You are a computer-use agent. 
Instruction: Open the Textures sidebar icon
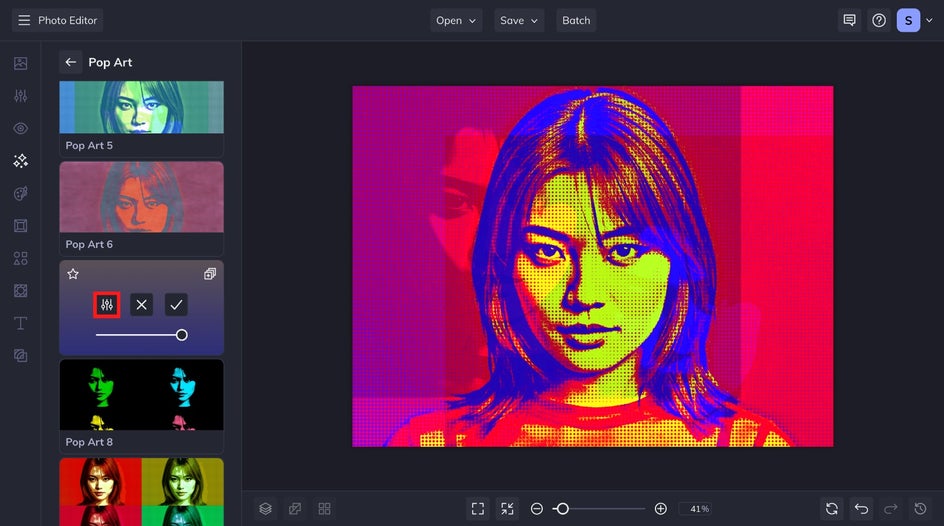pos(20,356)
